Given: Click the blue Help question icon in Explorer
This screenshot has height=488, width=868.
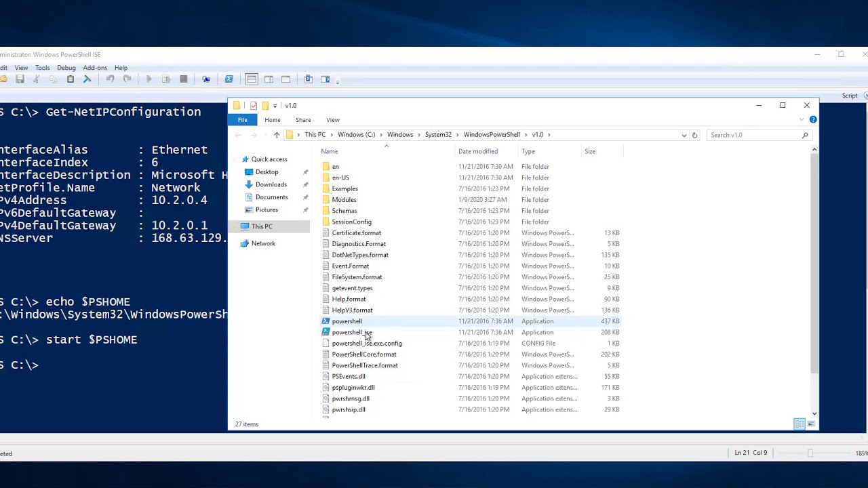Looking at the screenshot, I should 813,120.
